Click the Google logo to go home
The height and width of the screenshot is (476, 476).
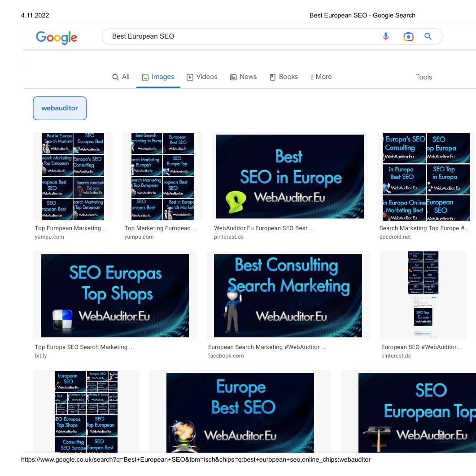click(56, 38)
